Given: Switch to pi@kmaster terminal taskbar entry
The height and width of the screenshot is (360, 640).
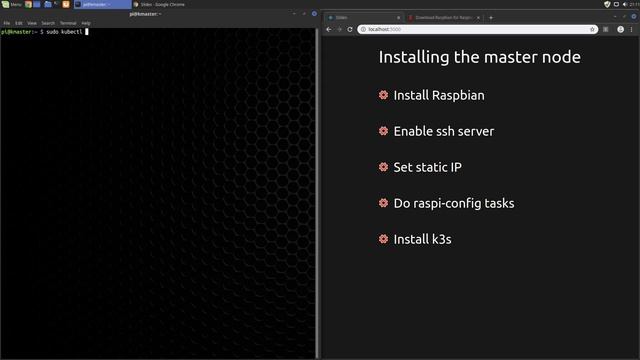Looking at the screenshot, I should [x=102, y=4].
